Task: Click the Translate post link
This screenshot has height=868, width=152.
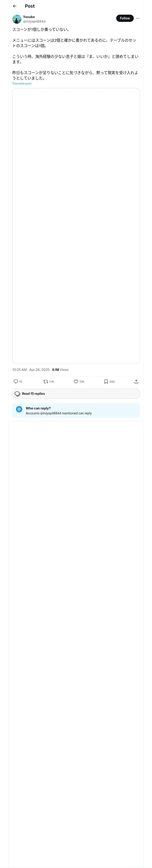Action: [22, 84]
